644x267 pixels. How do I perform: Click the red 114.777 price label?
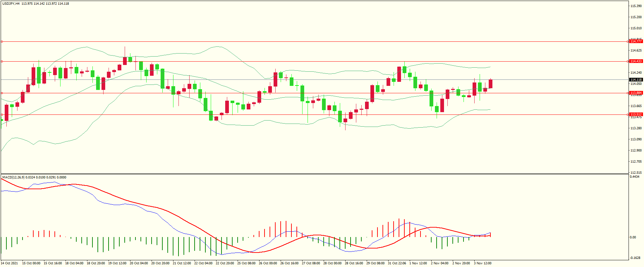636,41
